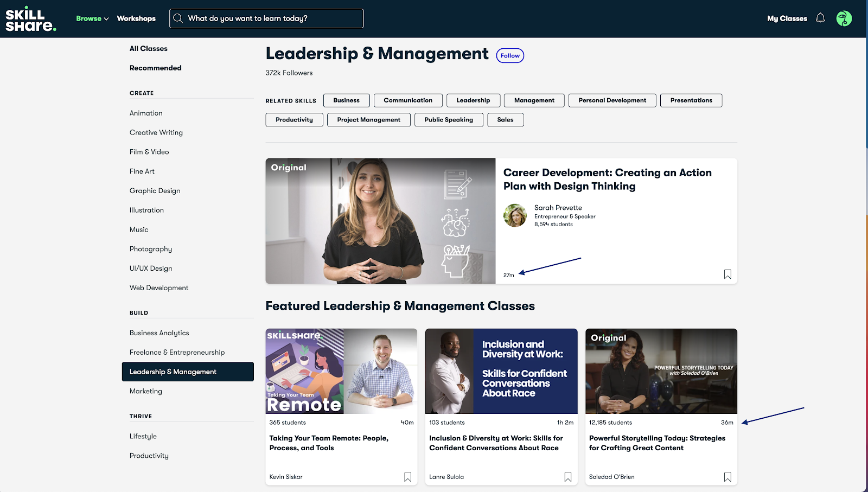This screenshot has width=868, height=492.
Task: Click the '372k Followers' count
Action: pyautogui.click(x=289, y=73)
